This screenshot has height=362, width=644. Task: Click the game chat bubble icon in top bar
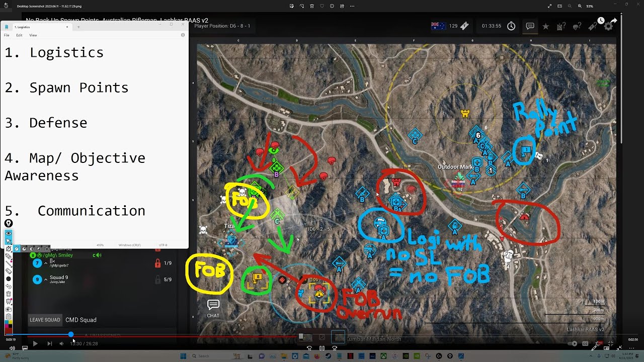[530, 26]
